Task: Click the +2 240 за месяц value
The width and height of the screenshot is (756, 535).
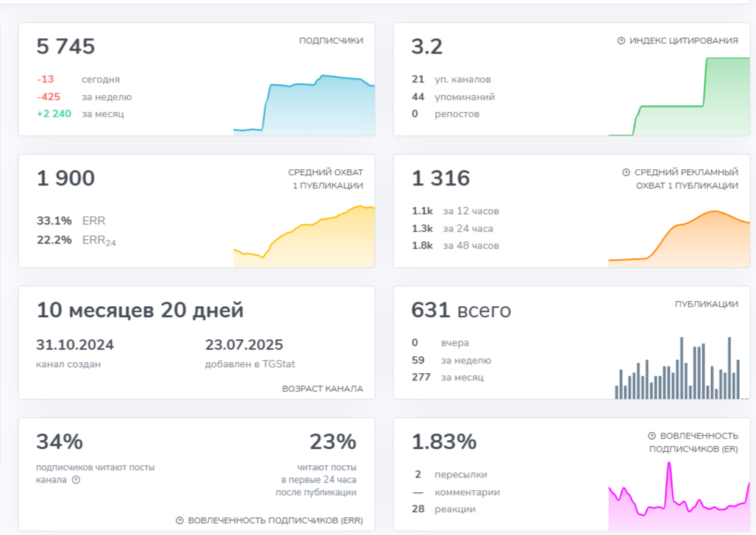Action: click(x=80, y=114)
